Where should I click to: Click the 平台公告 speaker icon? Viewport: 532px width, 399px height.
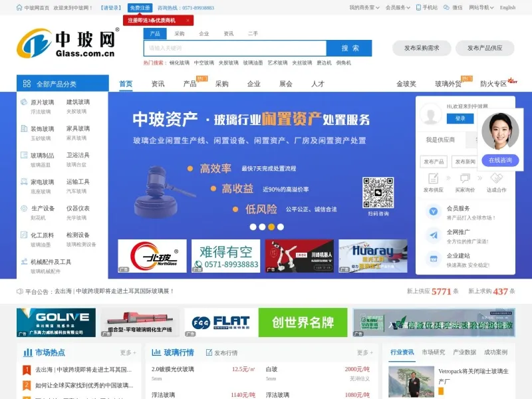click(x=20, y=291)
